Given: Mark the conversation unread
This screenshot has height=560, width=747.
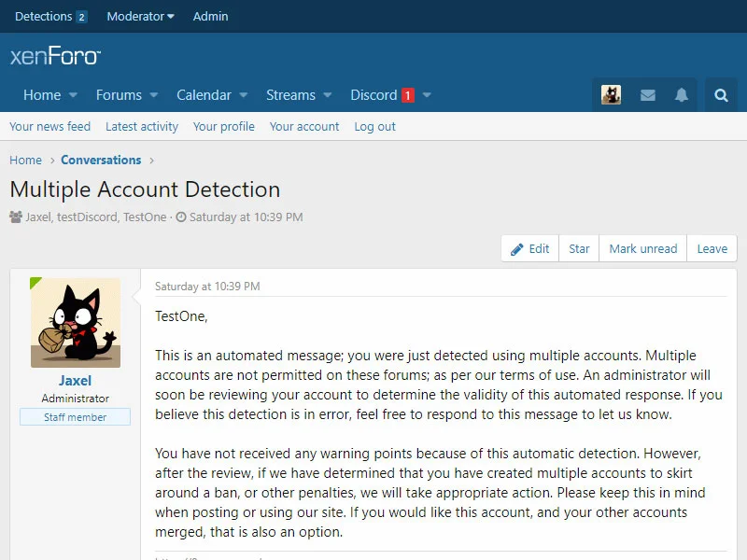Looking at the screenshot, I should [642, 249].
